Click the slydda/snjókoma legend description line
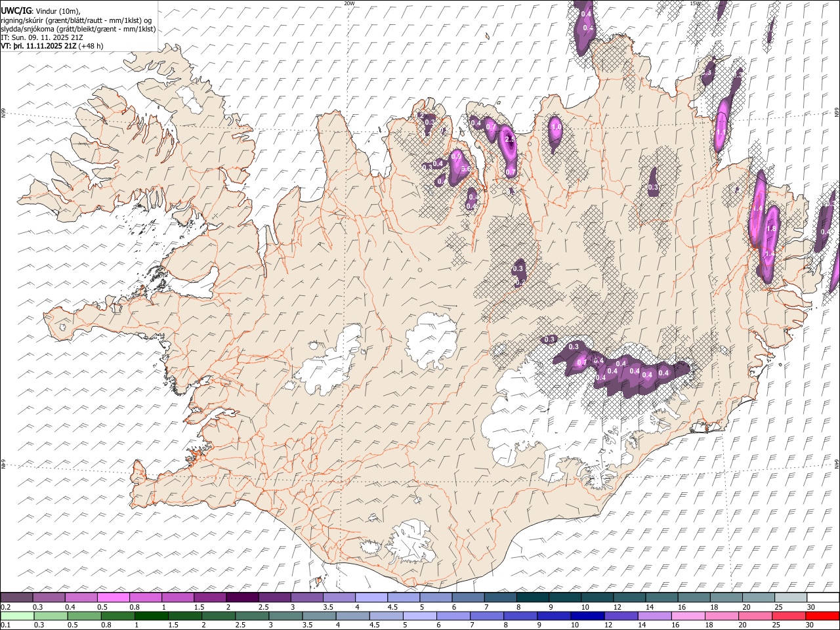The height and width of the screenshot is (630, 840). point(78,28)
